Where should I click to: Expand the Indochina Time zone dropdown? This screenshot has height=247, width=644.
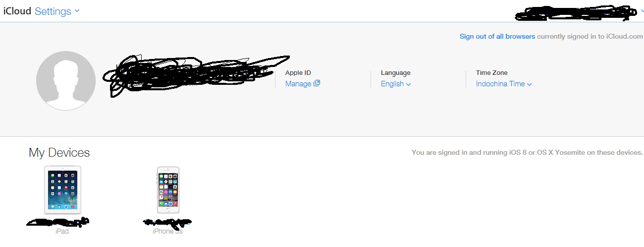click(504, 84)
